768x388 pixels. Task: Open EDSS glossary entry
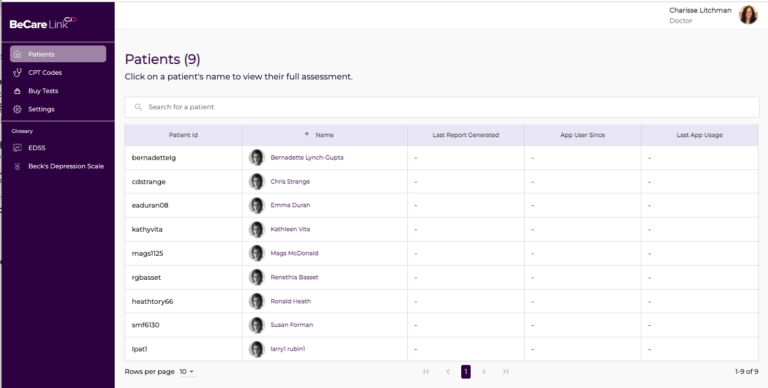click(37, 147)
